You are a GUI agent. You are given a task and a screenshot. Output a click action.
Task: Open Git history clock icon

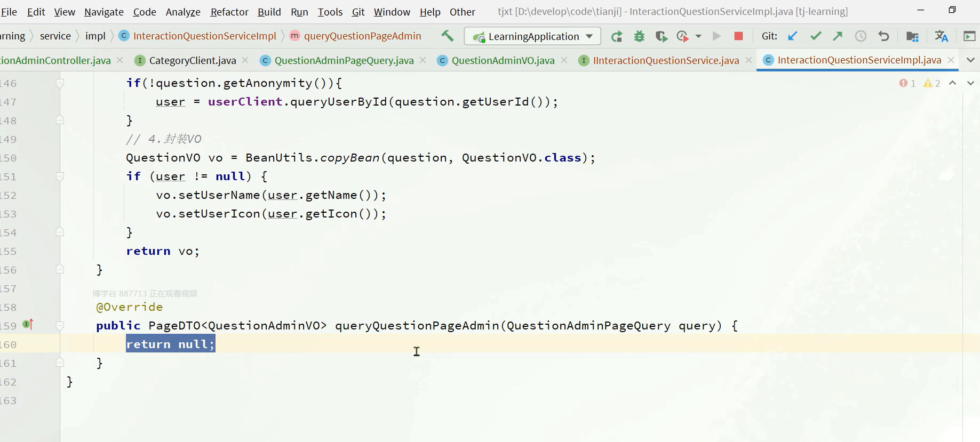(861, 36)
